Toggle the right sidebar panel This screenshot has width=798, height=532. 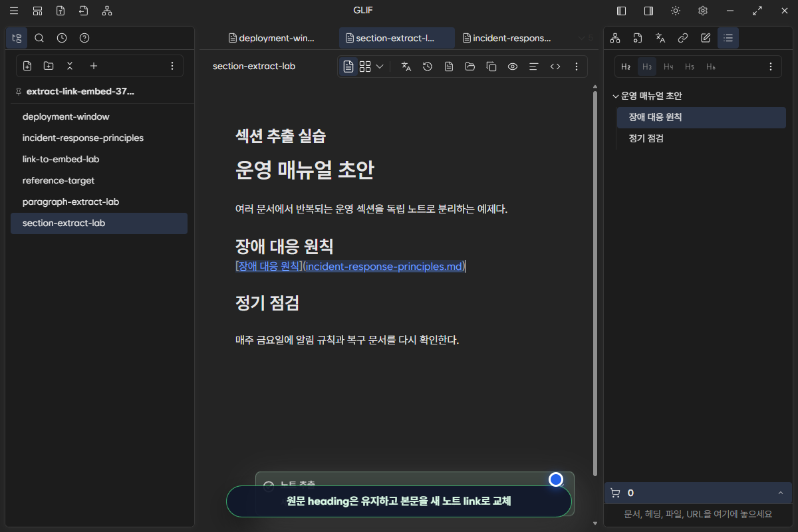click(x=648, y=11)
